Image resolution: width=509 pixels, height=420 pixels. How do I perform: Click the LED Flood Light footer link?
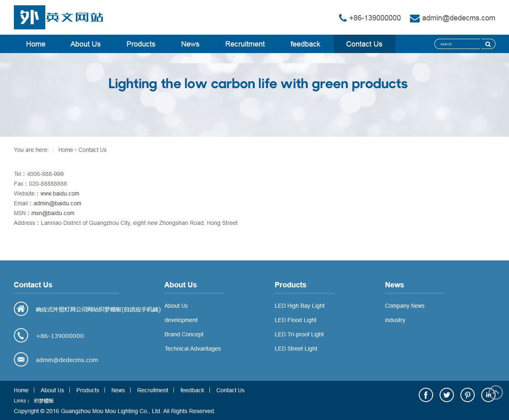pyautogui.click(x=296, y=320)
